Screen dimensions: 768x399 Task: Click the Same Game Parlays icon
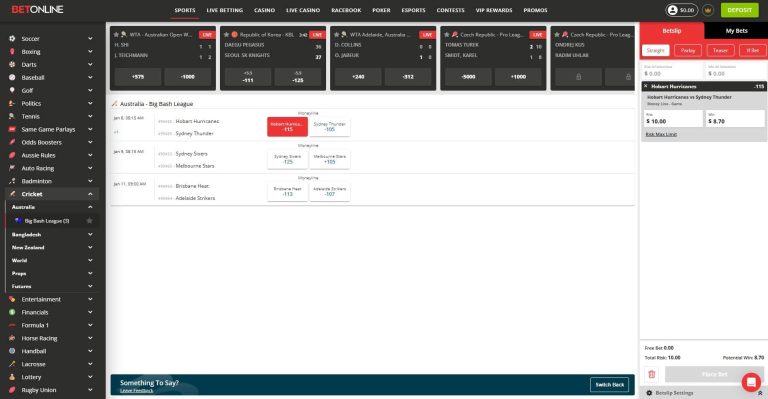[12, 129]
